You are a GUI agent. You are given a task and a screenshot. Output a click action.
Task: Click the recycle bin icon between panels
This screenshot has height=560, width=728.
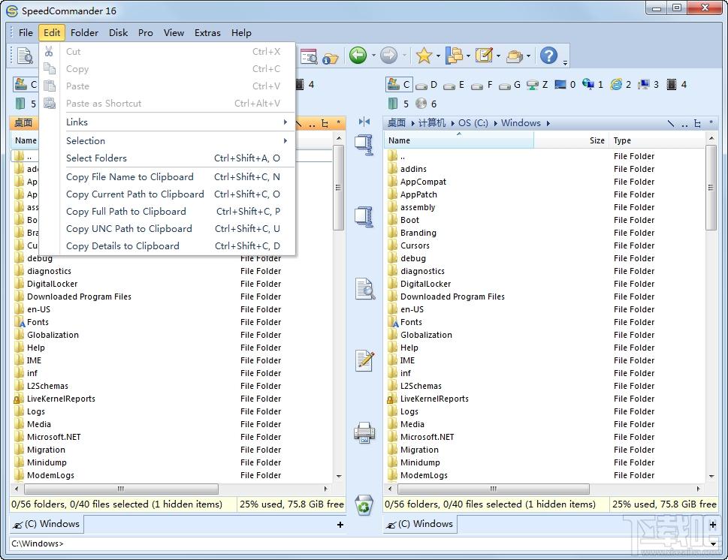point(364,505)
